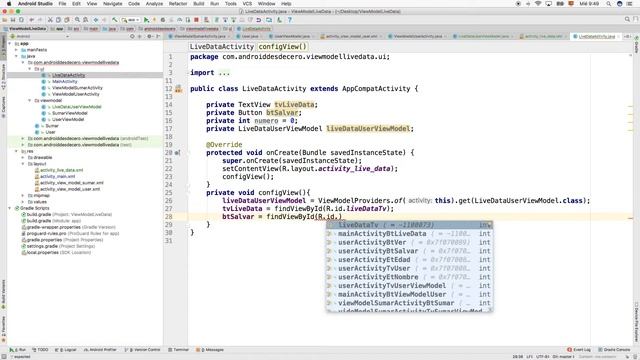Click ViewModelUserActivity in project tree

pyautogui.click(x=76, y=94)
